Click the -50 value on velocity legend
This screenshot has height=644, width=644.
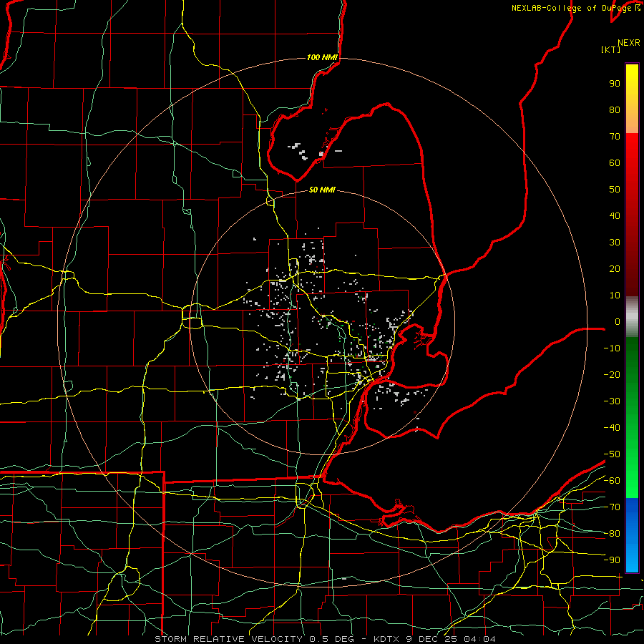click(612, 454)
